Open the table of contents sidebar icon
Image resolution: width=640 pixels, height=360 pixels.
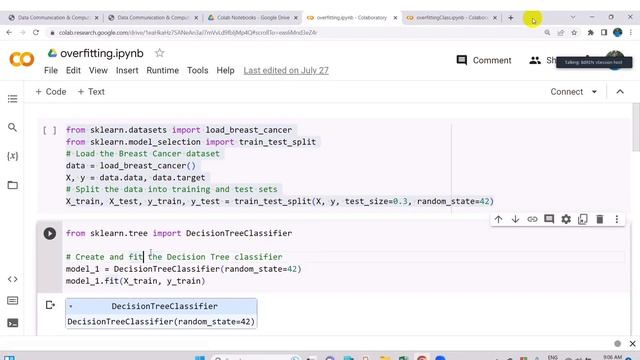tap(13, 99)
